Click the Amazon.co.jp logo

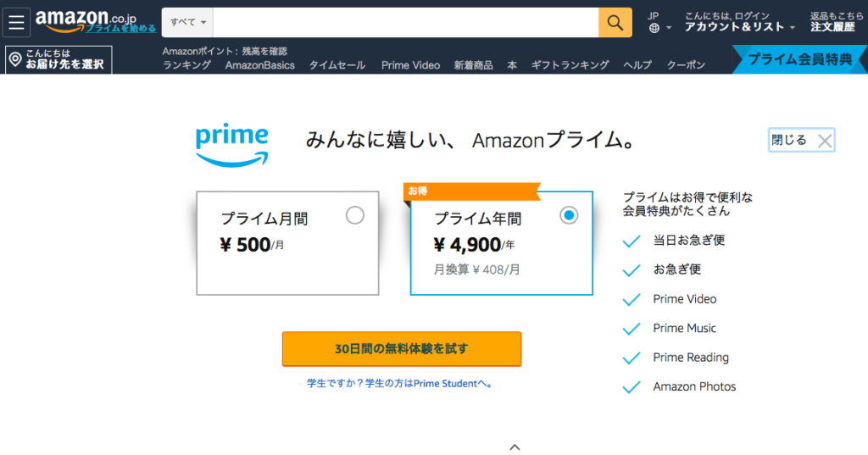coord(86,20)
